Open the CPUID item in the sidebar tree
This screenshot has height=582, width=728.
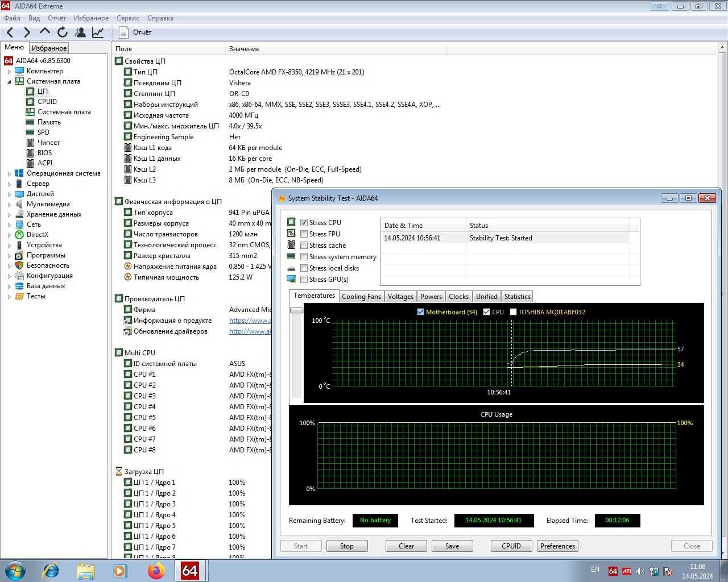47,102
